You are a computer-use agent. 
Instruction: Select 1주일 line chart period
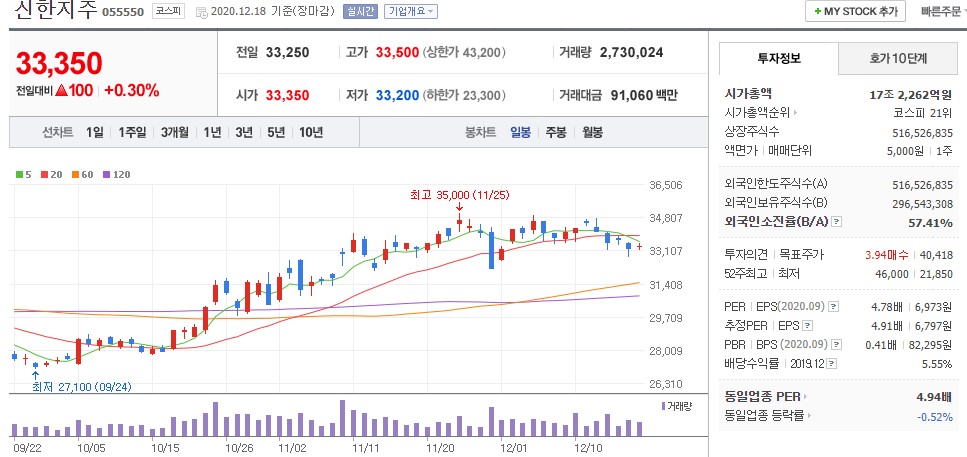(132, 132)
